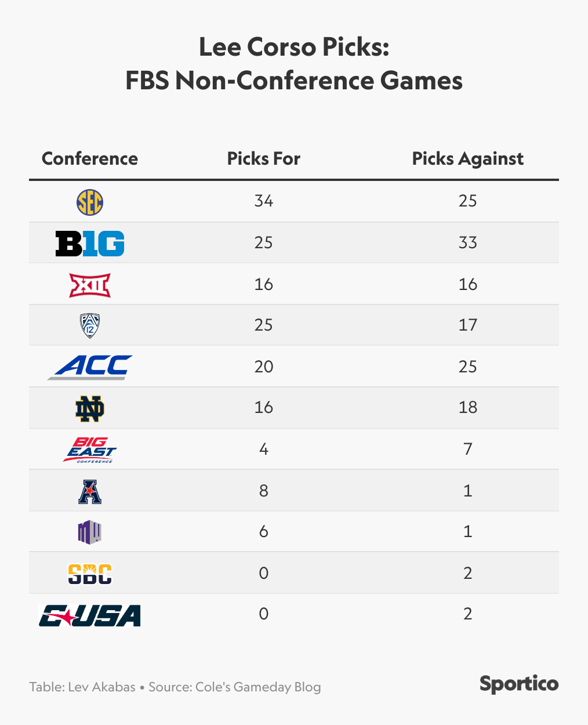Select the Big 12 XII logo
The height and width of the screenshot is (725, 588).
pyautogui.click(x=90, y=285)
